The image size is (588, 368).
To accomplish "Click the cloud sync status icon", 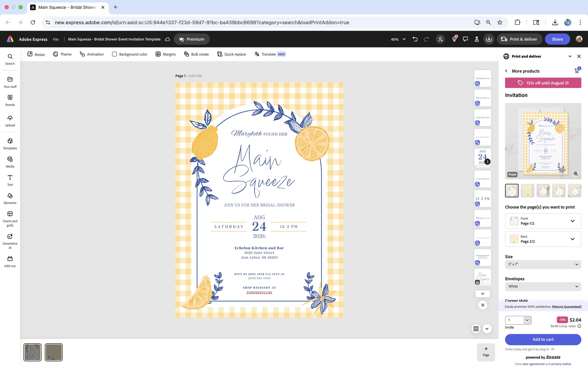I will pos(167,39).
